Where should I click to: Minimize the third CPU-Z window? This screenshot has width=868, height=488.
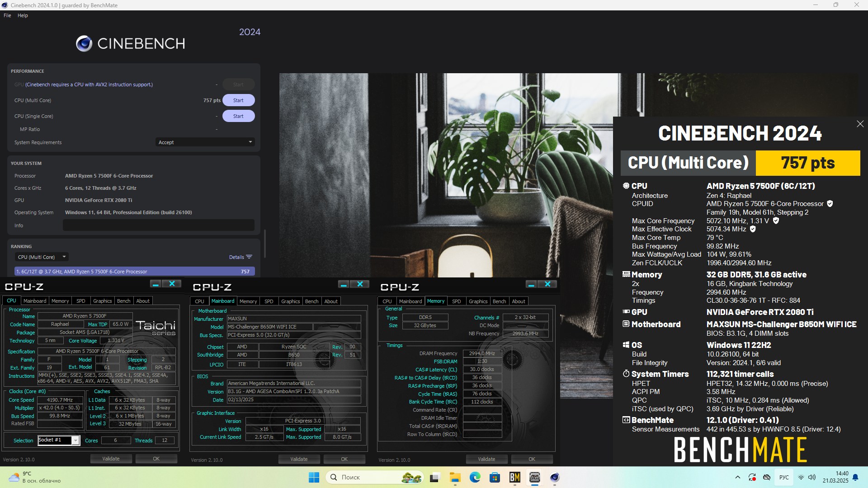(x=531, y=284)
